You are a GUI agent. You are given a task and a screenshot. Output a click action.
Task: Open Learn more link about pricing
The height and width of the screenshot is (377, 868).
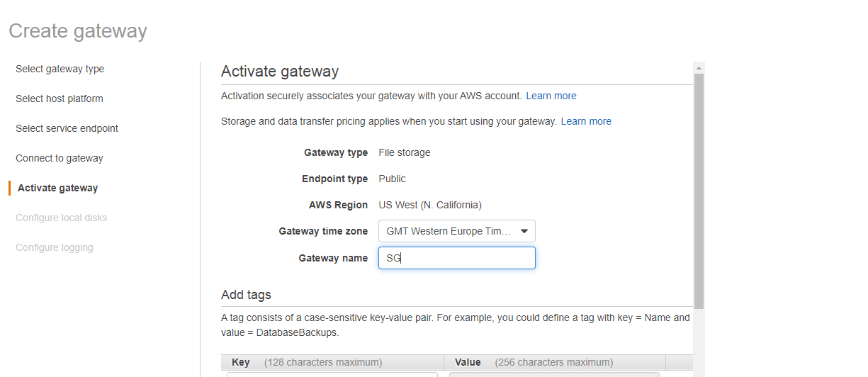586,121
